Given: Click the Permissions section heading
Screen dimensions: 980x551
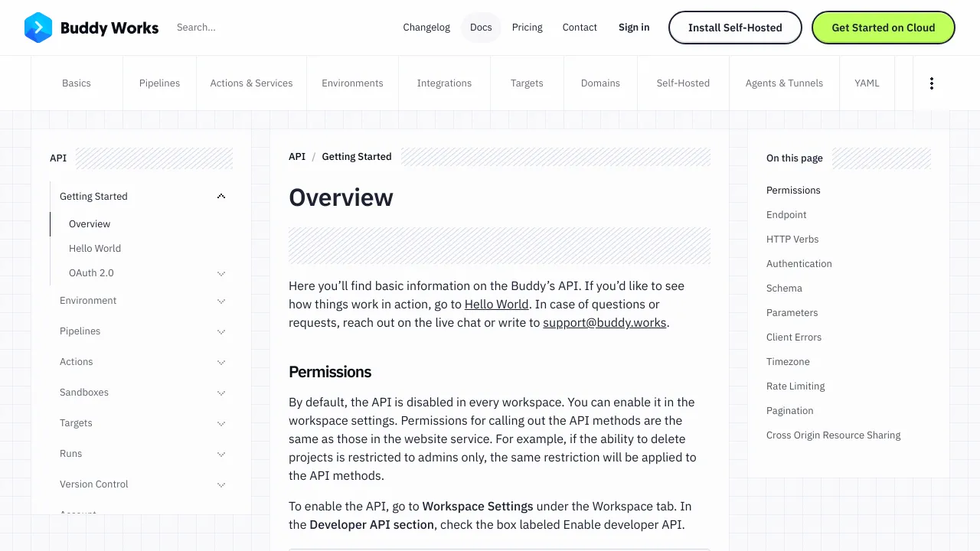Looking at the screenshot, I should coord(330,372).
